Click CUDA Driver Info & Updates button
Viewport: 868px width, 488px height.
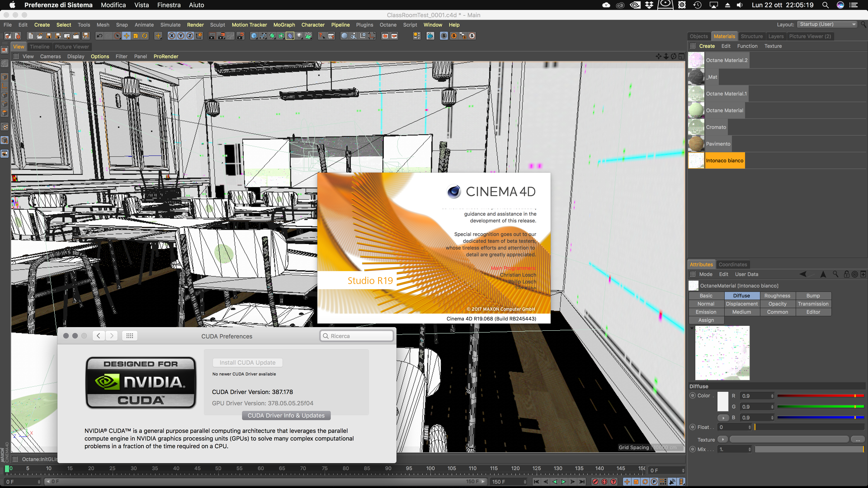click(x=286, y=415)
